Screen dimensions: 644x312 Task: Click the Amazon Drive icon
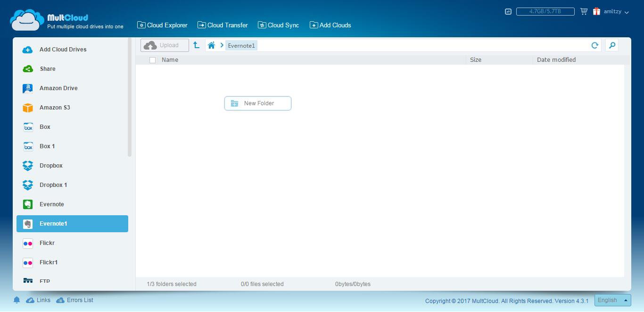click(x=28, y=88)
